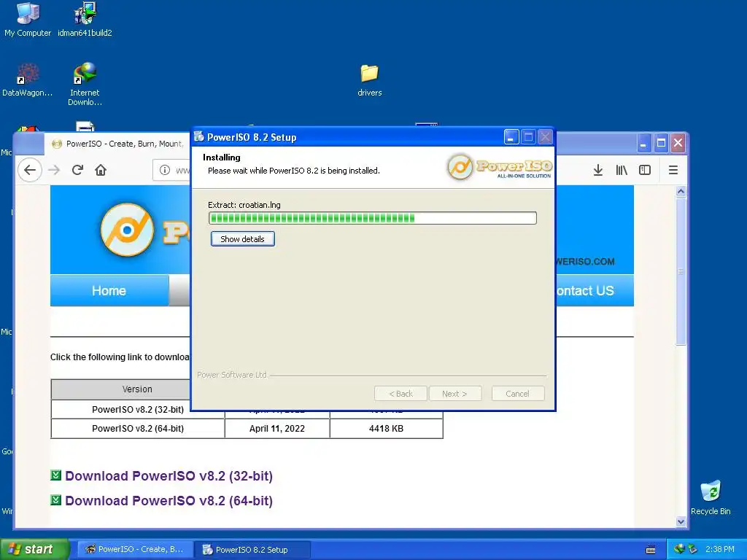This screenshot has height=560, width=747.
Task: Click 'Extract: croatian.lng' status text
Action: tap(244, 205)
